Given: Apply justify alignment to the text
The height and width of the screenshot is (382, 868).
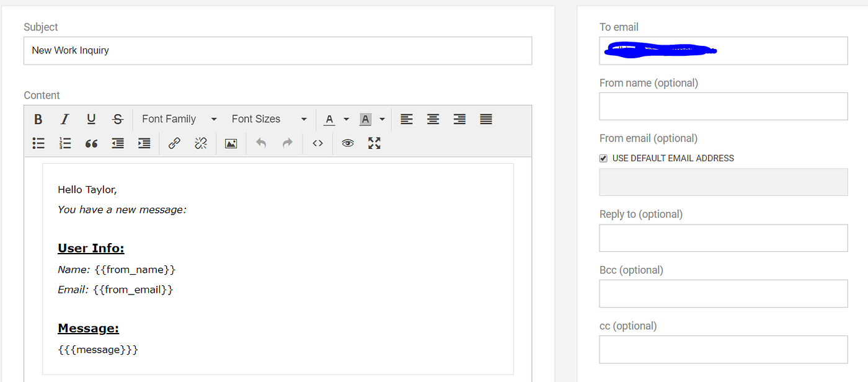Looking at the screenshot, I should point(485,118).
